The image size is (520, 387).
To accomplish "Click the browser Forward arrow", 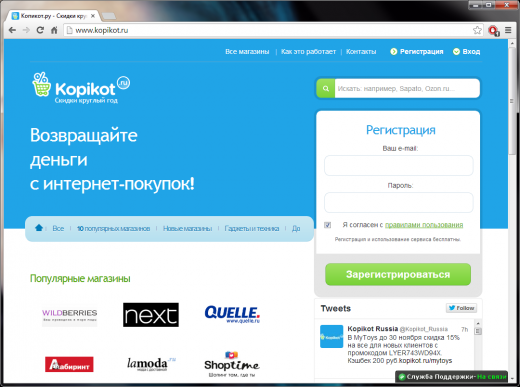I will (26, 30).
